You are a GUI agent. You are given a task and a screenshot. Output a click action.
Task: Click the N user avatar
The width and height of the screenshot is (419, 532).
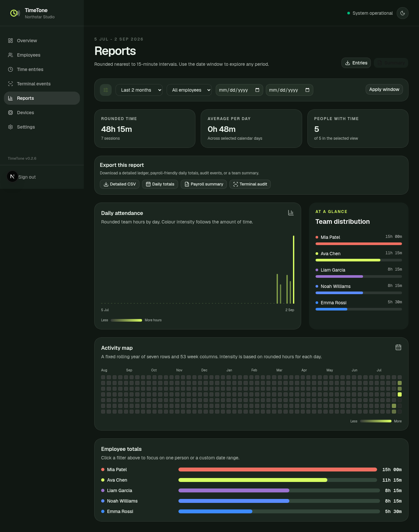12,176
